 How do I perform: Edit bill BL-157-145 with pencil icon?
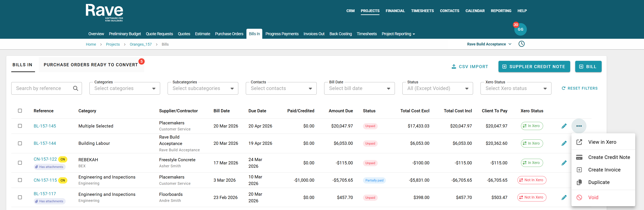(x=564, y=126)
